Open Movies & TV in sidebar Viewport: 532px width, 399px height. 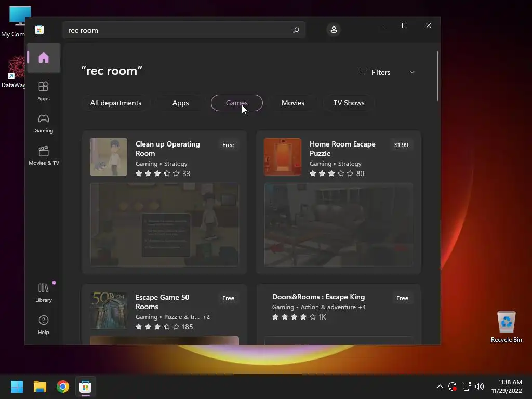point(44,156)
